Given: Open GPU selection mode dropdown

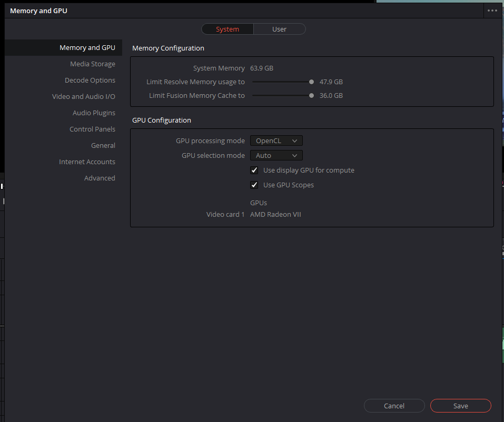Looking at the screenshot, I should pyautogui.click(x=276, y=155).
